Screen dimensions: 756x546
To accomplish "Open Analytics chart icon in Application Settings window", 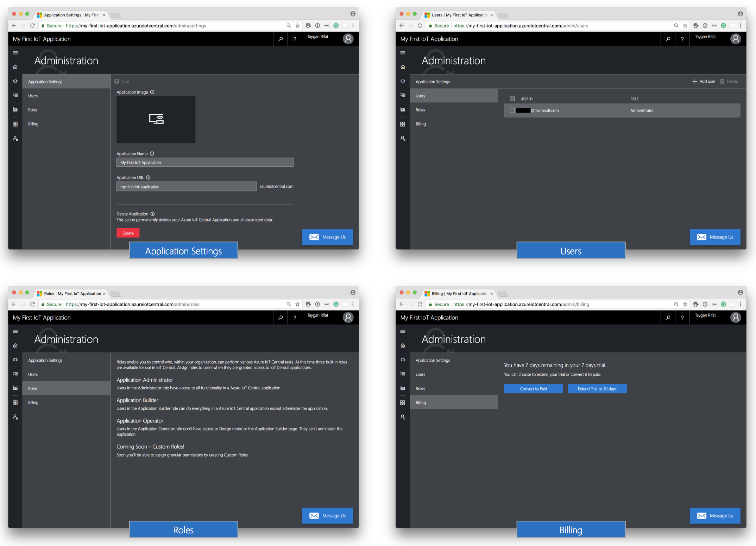I will 15,109.
